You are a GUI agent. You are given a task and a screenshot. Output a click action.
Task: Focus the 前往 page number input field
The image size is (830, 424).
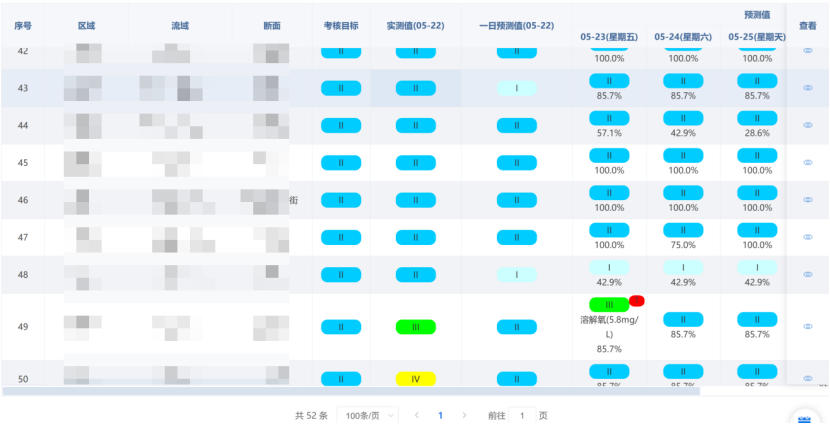coord(522,416)
